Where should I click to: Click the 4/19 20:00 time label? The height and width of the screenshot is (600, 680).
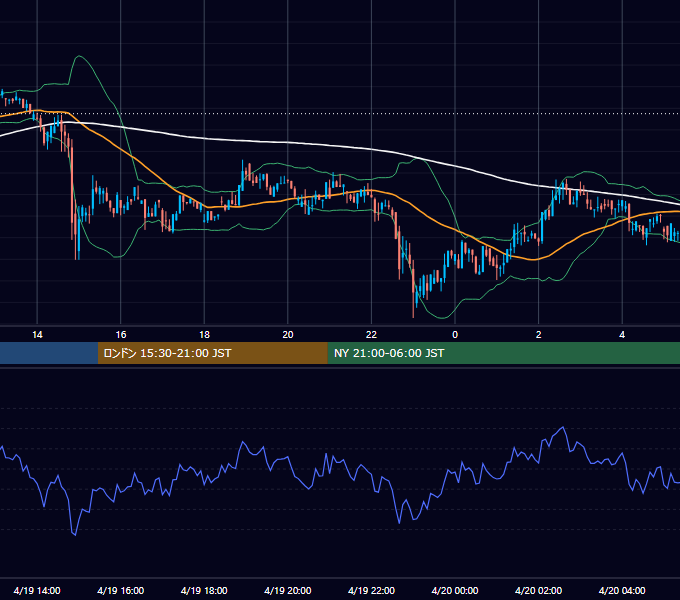[288, 590]
